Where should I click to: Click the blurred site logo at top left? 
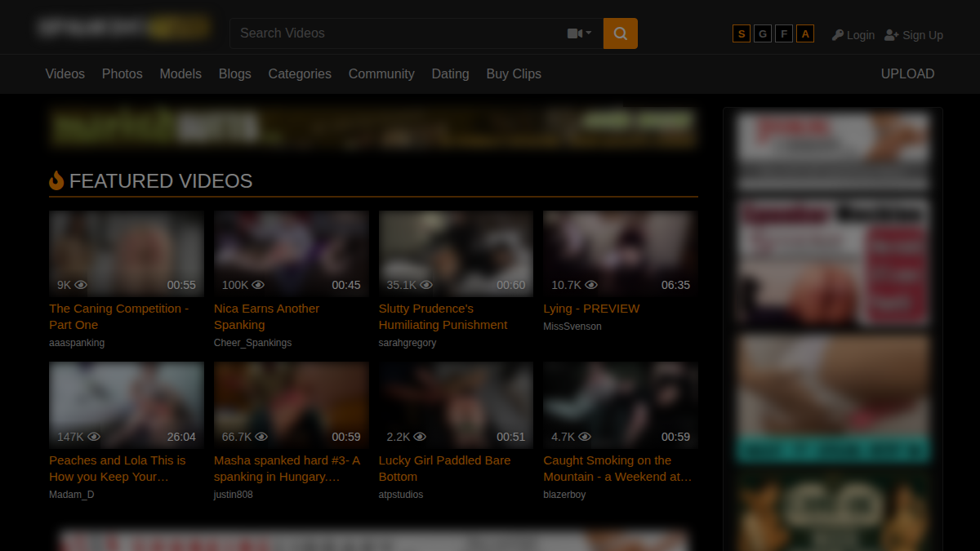[123, 28]
